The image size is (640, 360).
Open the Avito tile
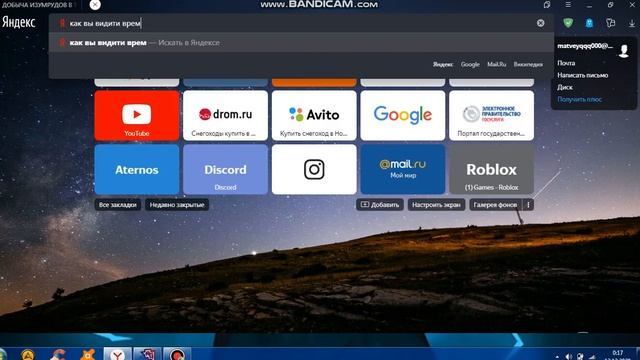314,116
